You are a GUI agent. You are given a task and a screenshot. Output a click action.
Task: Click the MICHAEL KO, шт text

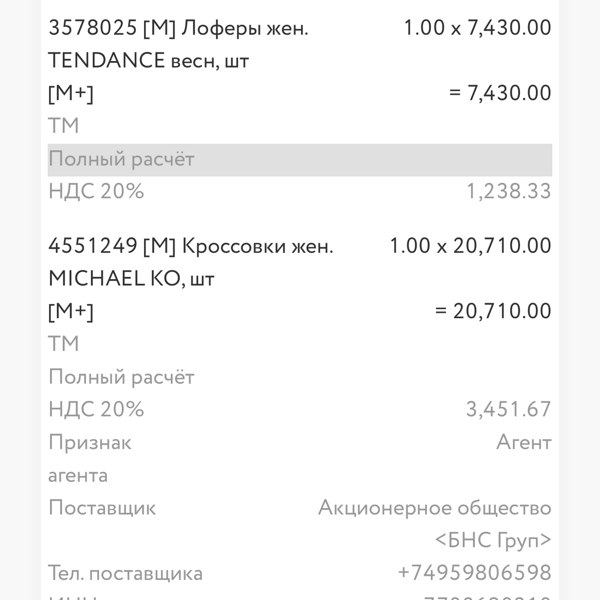pyautogui.click(x=131, y=279)
